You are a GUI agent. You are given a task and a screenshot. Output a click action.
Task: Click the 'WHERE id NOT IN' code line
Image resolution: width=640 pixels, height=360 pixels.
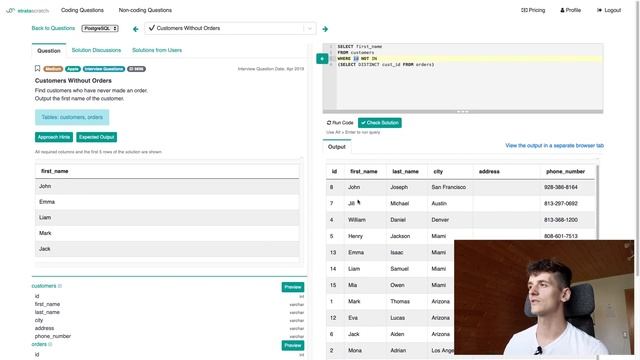357,58
